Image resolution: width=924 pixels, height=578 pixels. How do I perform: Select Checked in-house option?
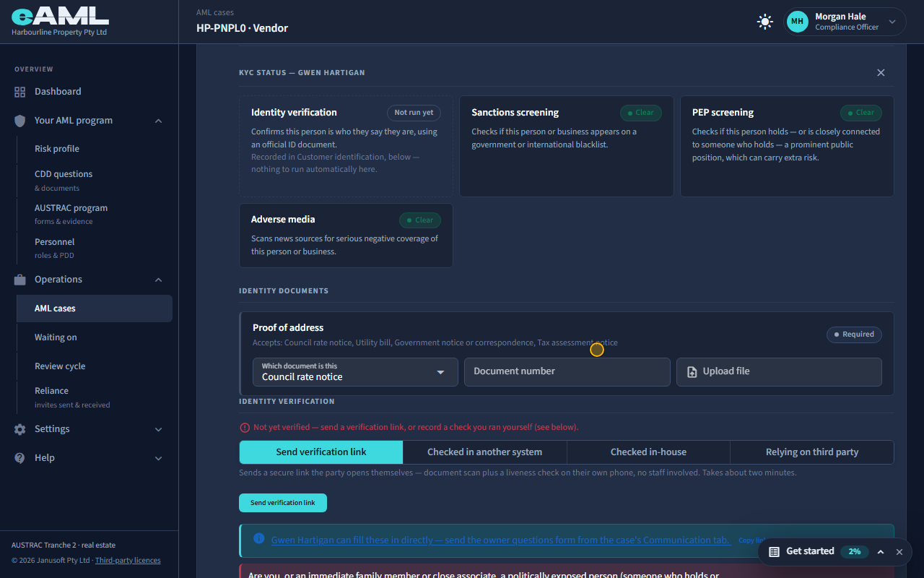click(x=648, y=452)
